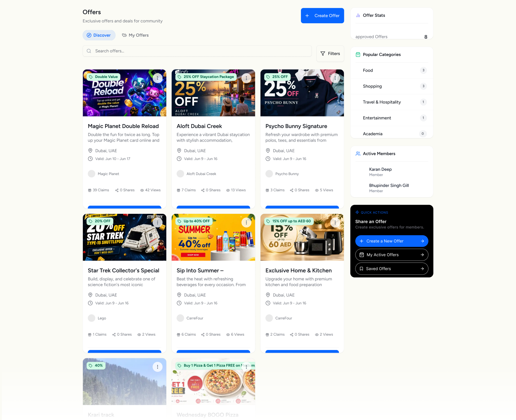The height and width of the screenshot is (420, 516).
Task: Open the Aloft Dubai Creek title
Action: pos(199,126)
